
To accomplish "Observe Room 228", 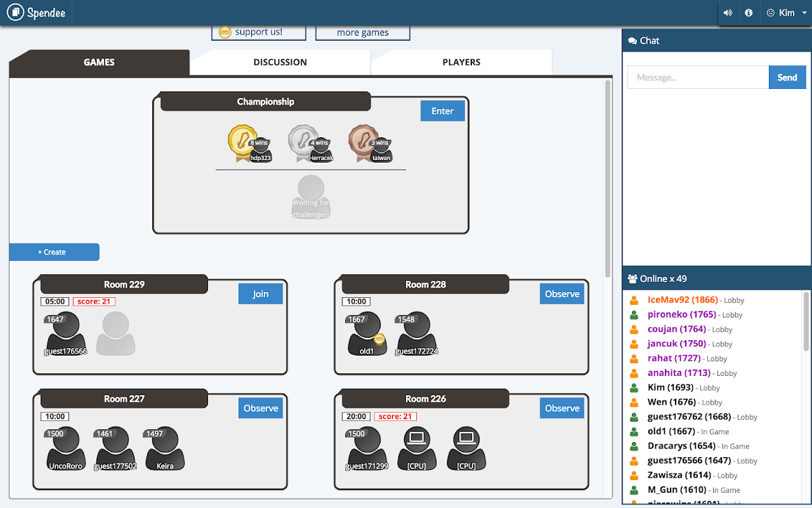I will pos(562,294).
